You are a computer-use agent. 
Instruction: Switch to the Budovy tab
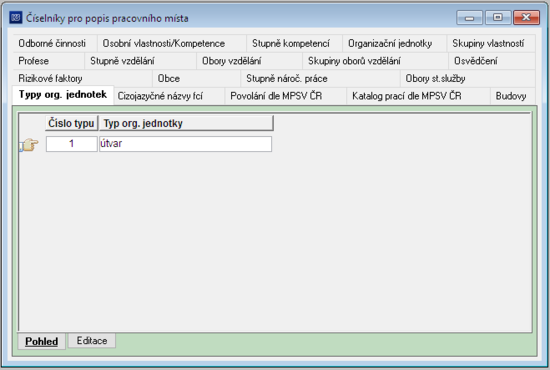[x=511, y=96]
